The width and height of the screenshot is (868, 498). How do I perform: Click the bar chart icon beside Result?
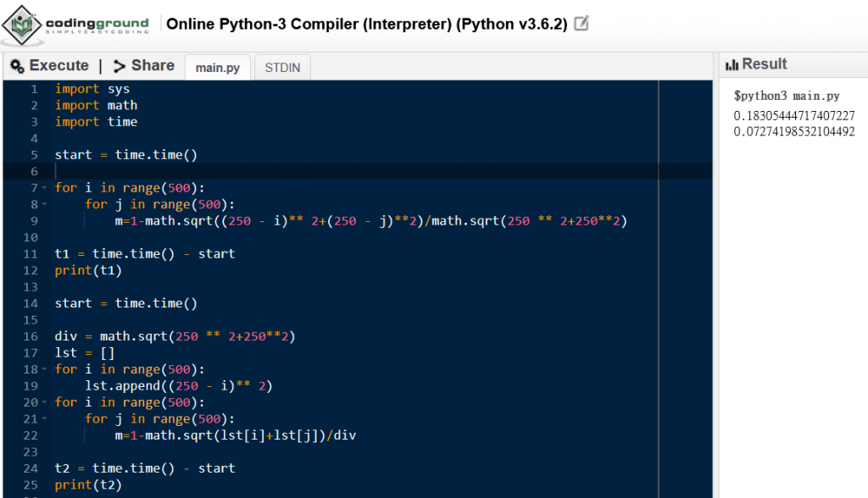tap(732, 65)
